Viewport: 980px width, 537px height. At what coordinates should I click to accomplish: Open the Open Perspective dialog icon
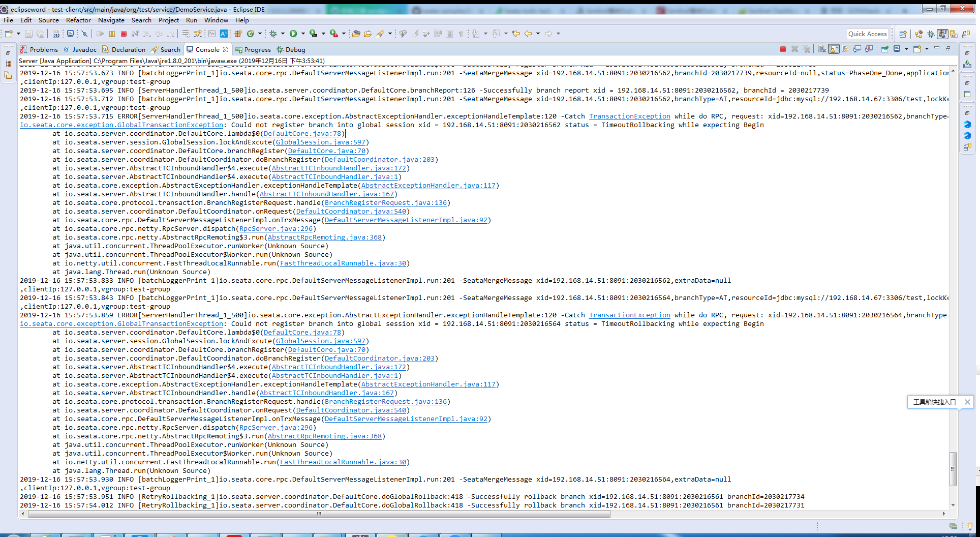coord(903,34)
